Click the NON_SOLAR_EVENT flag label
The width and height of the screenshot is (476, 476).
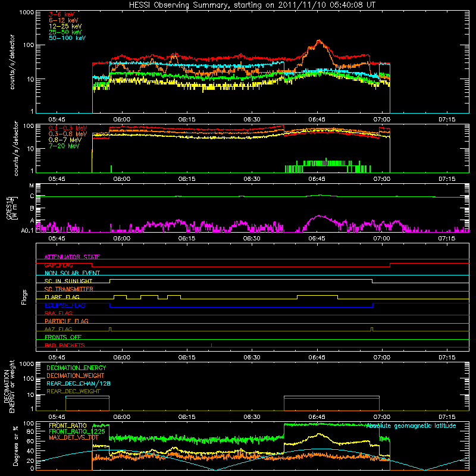[72, 273]
